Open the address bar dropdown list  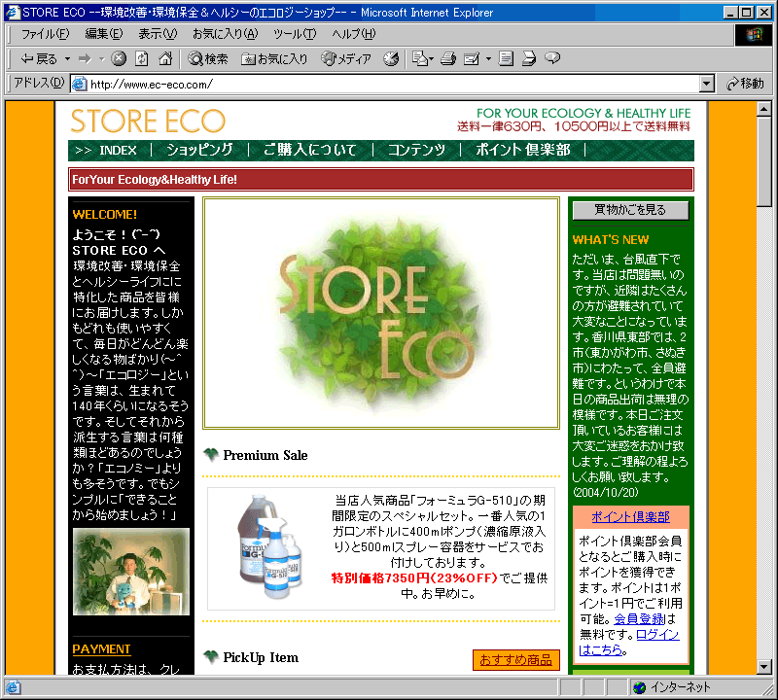(x=707, y=84)
